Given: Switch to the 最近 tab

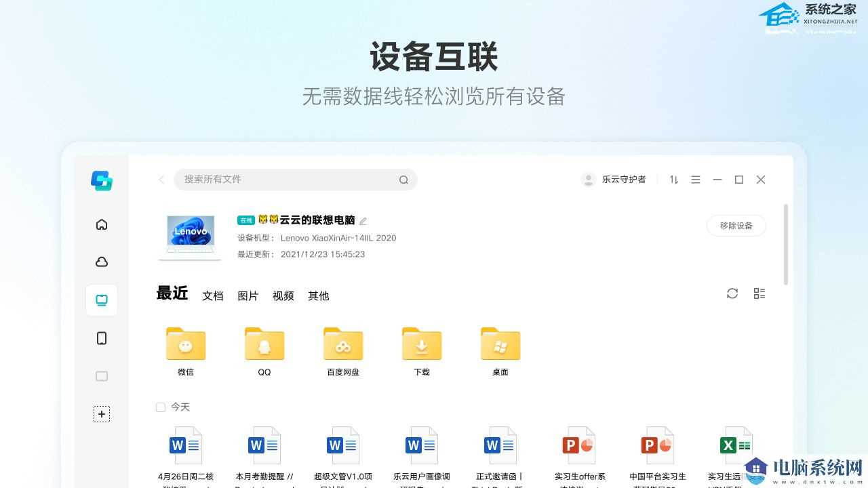Looking at the screenshot, I should (172, 293).
